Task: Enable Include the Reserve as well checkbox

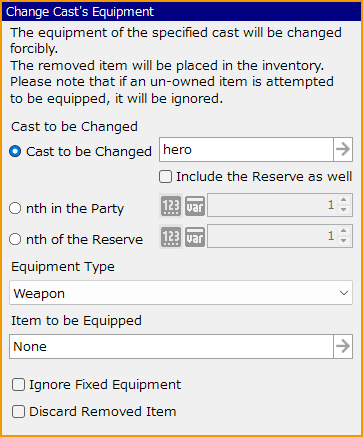Action: [165, 177]
